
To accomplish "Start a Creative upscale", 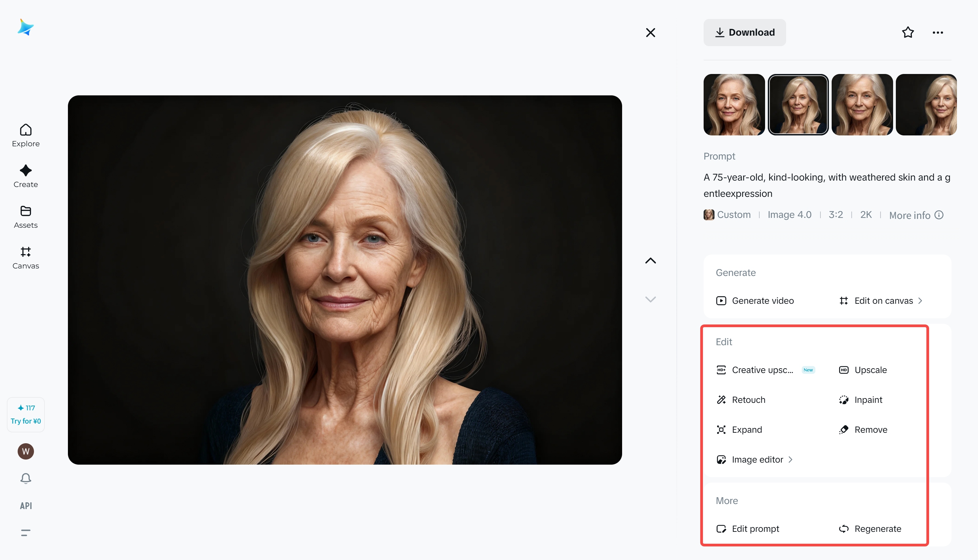I will coord(763,370).
